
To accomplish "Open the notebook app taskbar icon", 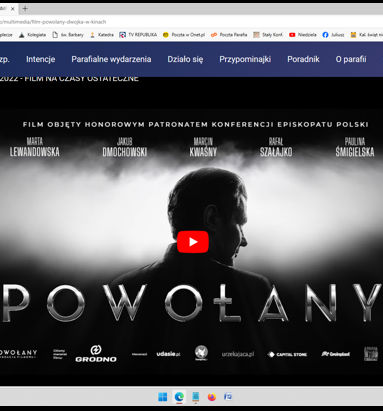I will 195,397.
